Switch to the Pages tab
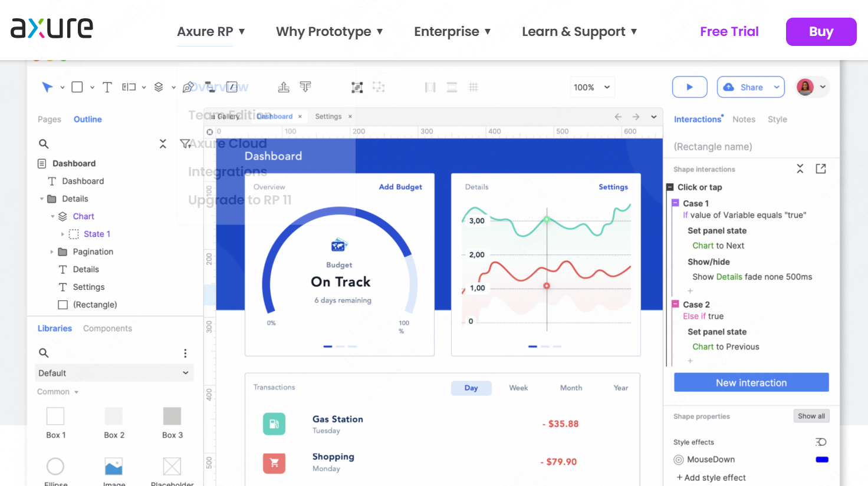Image resolution: width=868 pixels, height=486 pixels. pos(50,119)
